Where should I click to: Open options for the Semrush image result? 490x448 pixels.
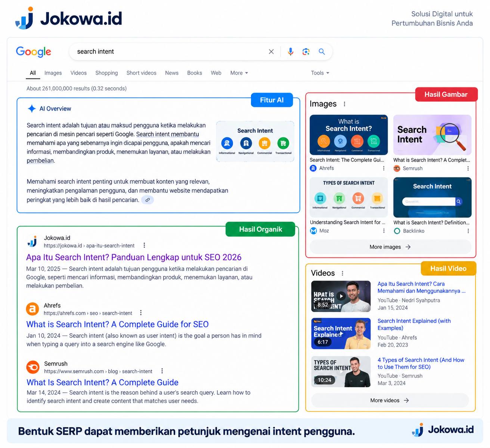tap(468, 169)
